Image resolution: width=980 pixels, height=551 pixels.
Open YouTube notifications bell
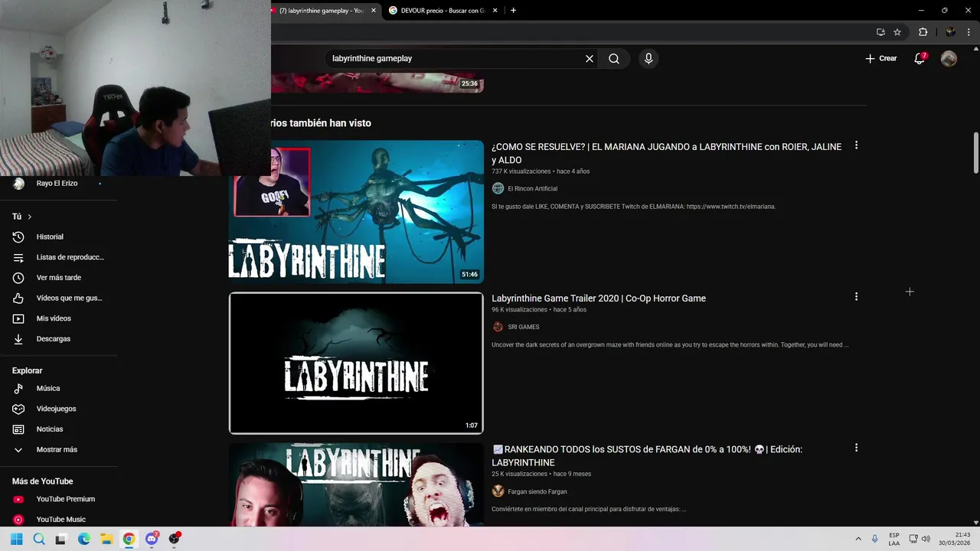[x=920, y=59]
